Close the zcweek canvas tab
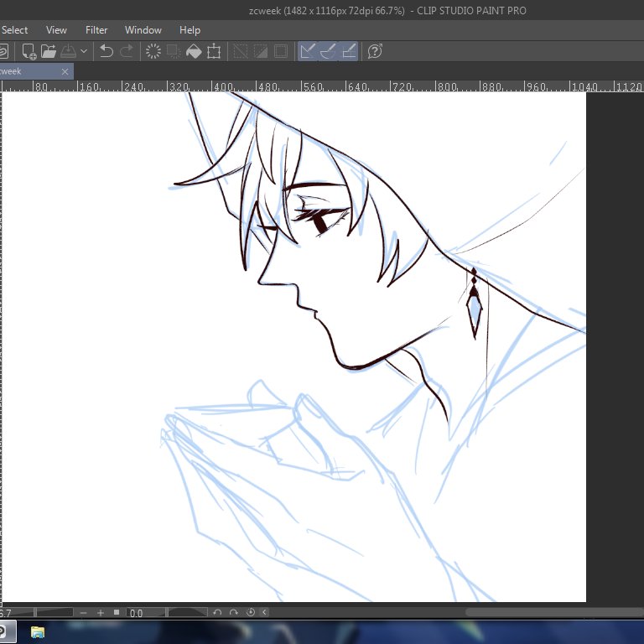This screenshot has width=644, height=644. point(65,72)
